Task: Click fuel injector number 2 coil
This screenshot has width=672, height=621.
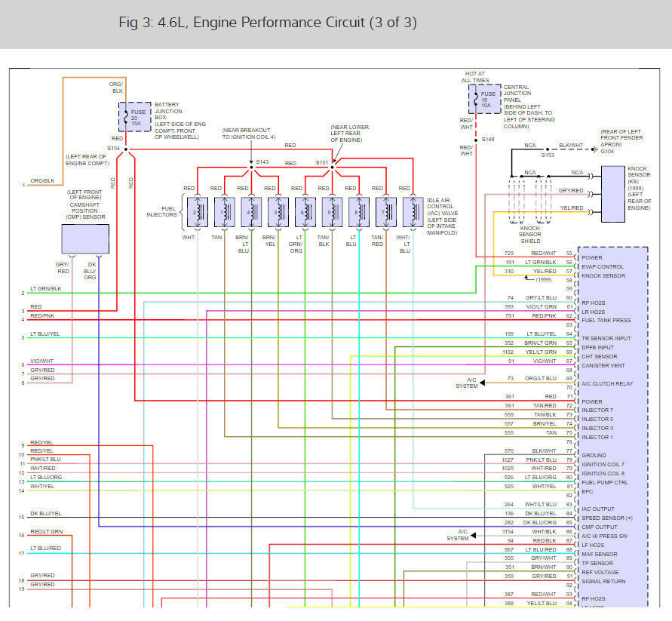Action: 198,212
